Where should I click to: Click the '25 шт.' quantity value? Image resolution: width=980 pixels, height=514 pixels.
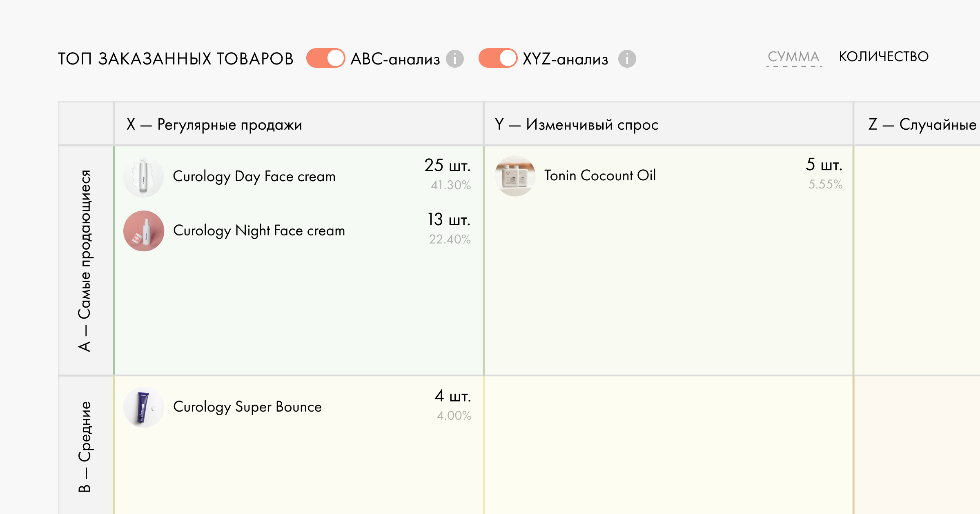[x=448, y=165]
